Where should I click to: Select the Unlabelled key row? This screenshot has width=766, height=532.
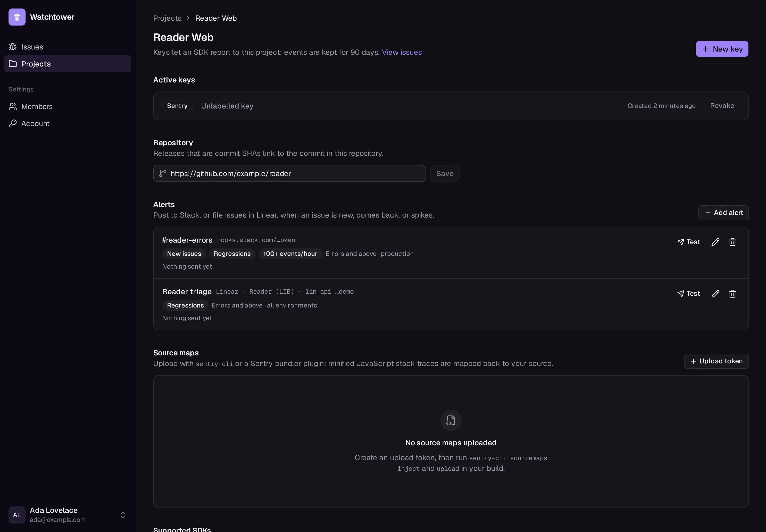[451, 106]
